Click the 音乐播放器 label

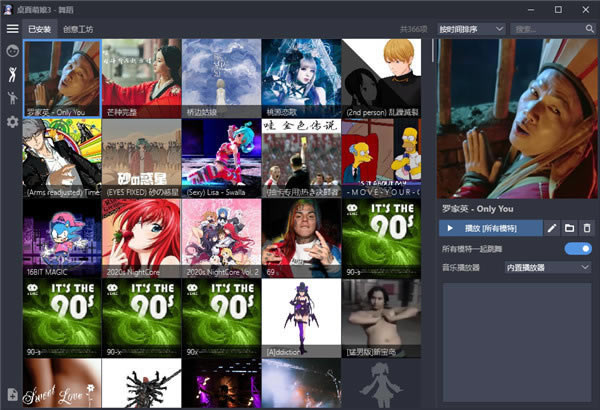click(461, 268)
